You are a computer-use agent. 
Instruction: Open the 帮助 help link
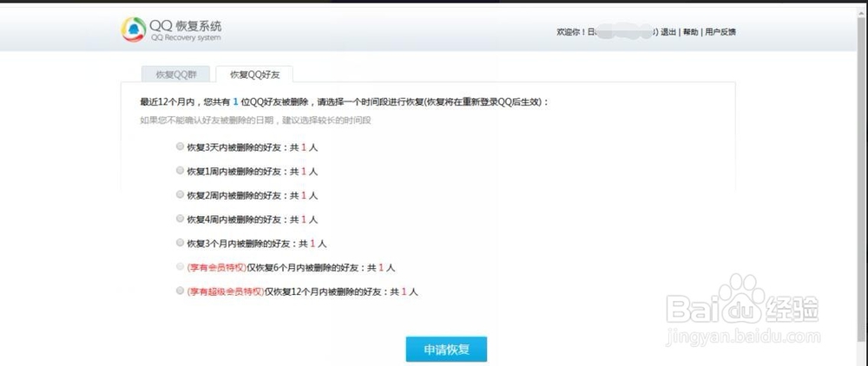point(690,33)
